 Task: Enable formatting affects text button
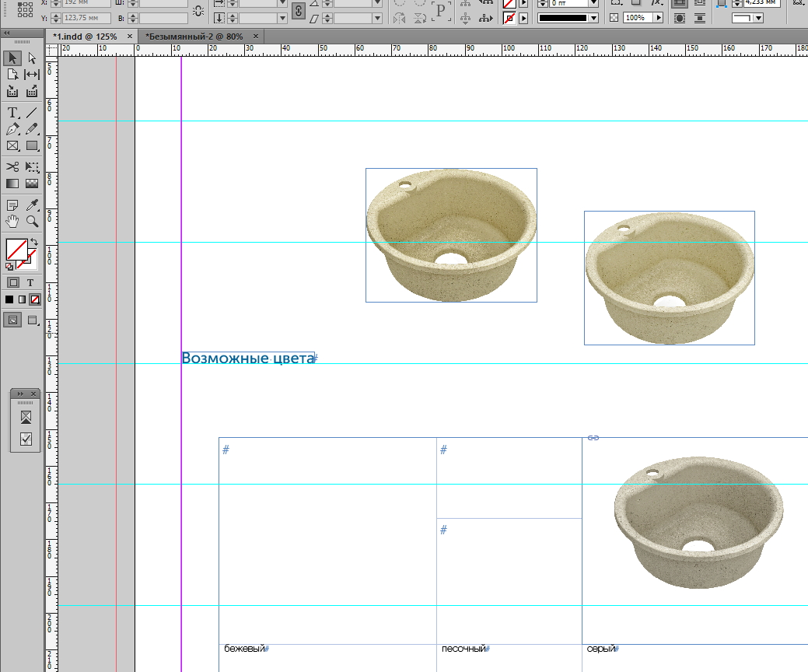(30, 282)
